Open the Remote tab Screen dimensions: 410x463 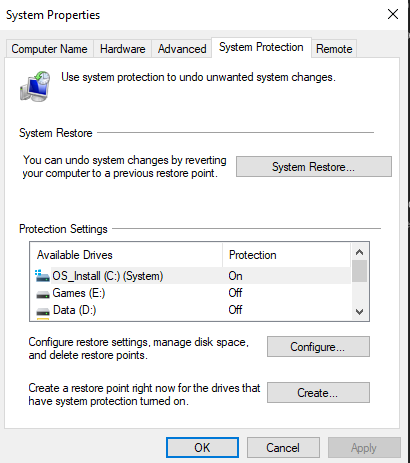point(334,49)
